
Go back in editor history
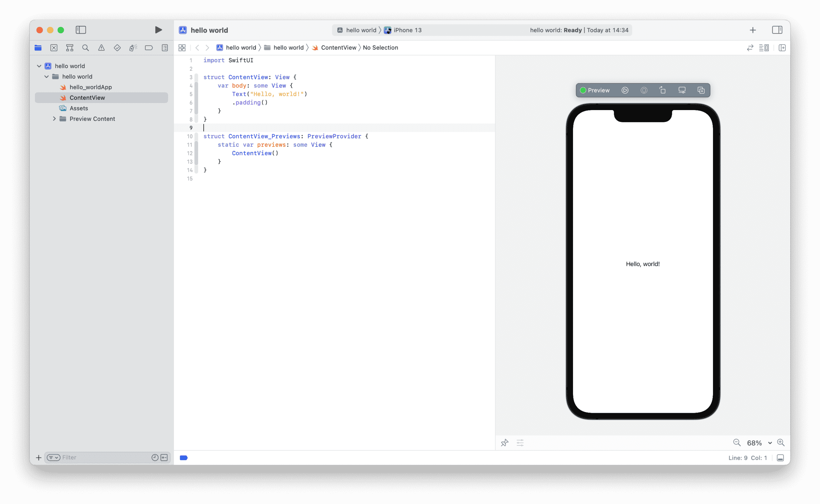click(x=197, y=48)
